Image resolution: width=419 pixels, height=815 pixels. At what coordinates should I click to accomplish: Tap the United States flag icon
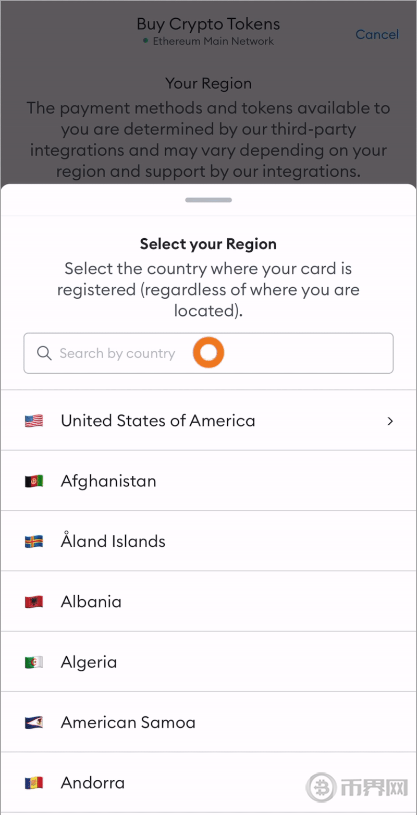pyautogui.click(x=34, y=420)
